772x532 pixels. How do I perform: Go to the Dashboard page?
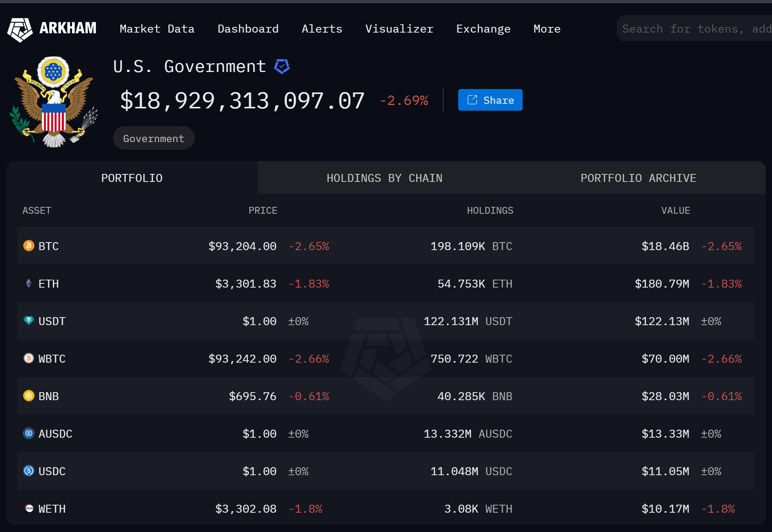click(248, 29)
